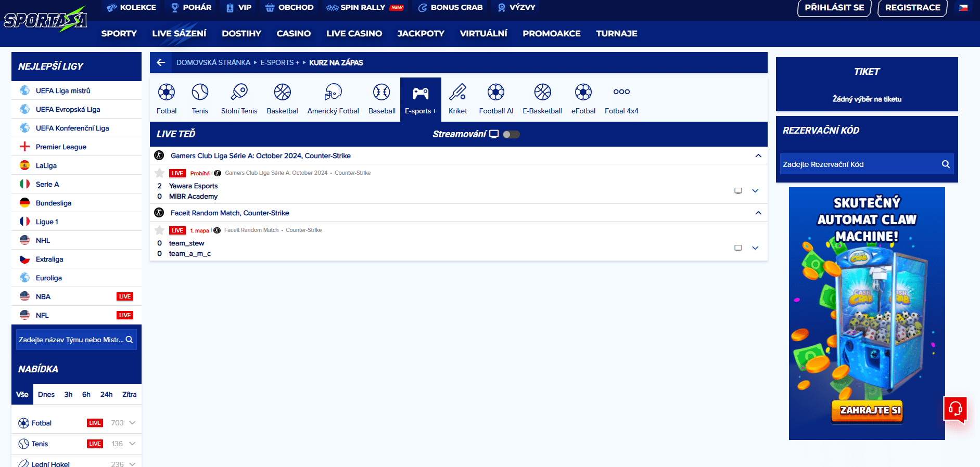Image resolution: width=980 pixels, height=467 pixels.
Task: Click ZAHRAJTE SI banner button
Action: coord(867,410)
